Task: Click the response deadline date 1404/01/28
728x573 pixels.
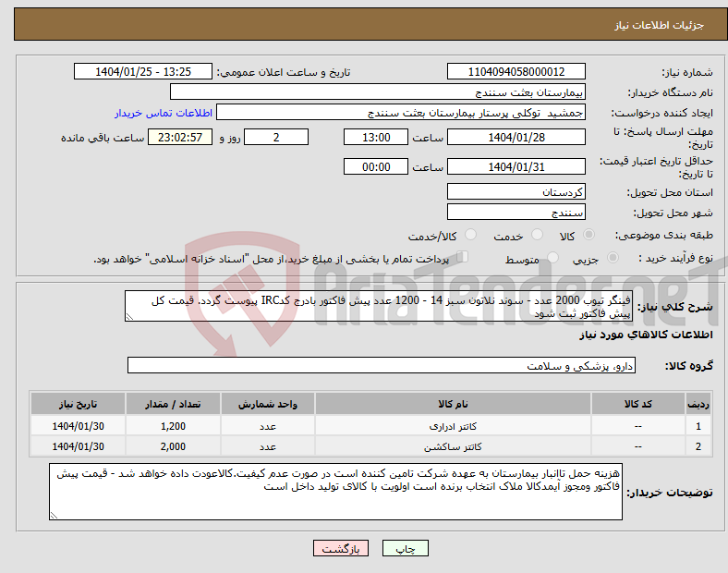Action: (516, 138)
